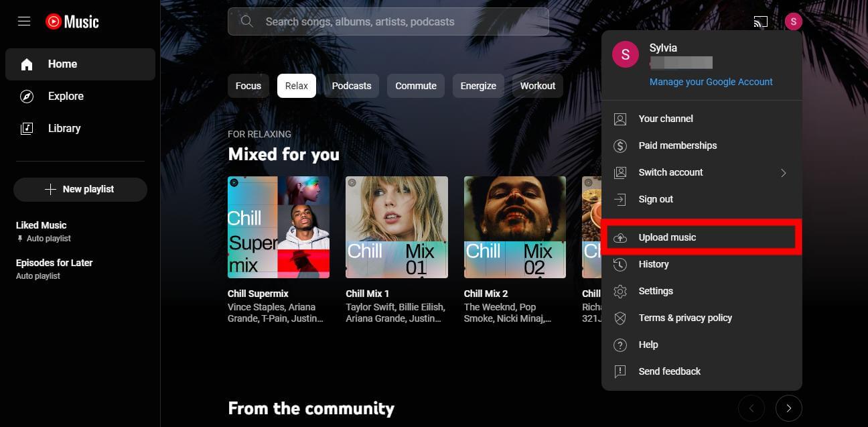This screenshot has width=868, height=427.
Task: Click the Chill Mix 1 title text
Action: (x=367, y=294)
